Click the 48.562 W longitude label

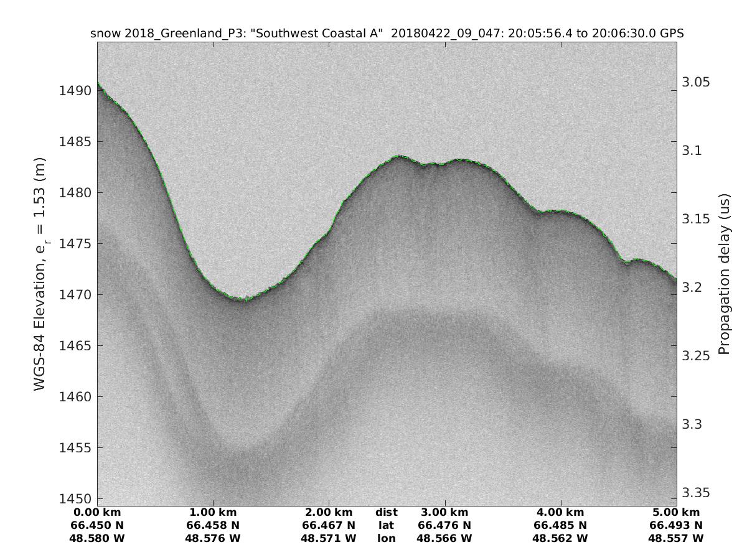click(x=560, y=538)
